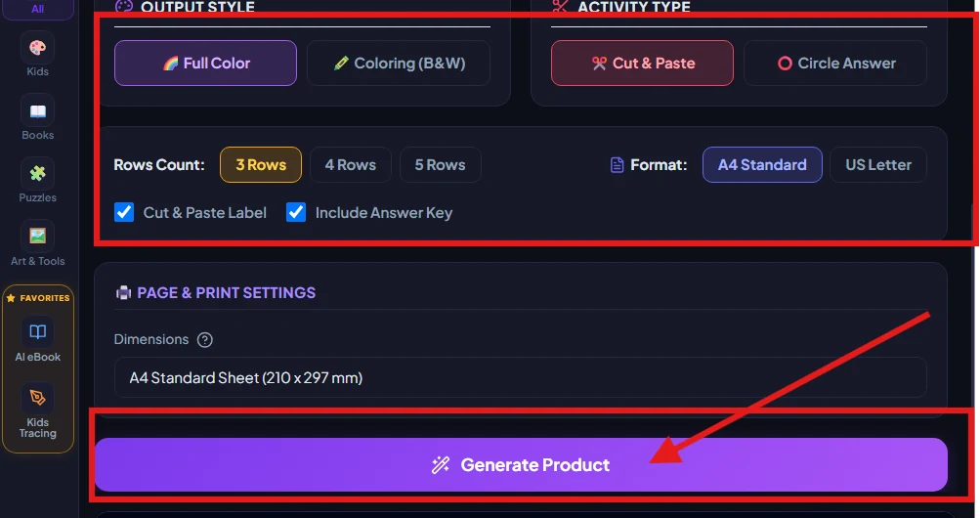Viewport: 980px width, 518px height.
Task: Click the Dimensions help question mark
Action: 205,340
